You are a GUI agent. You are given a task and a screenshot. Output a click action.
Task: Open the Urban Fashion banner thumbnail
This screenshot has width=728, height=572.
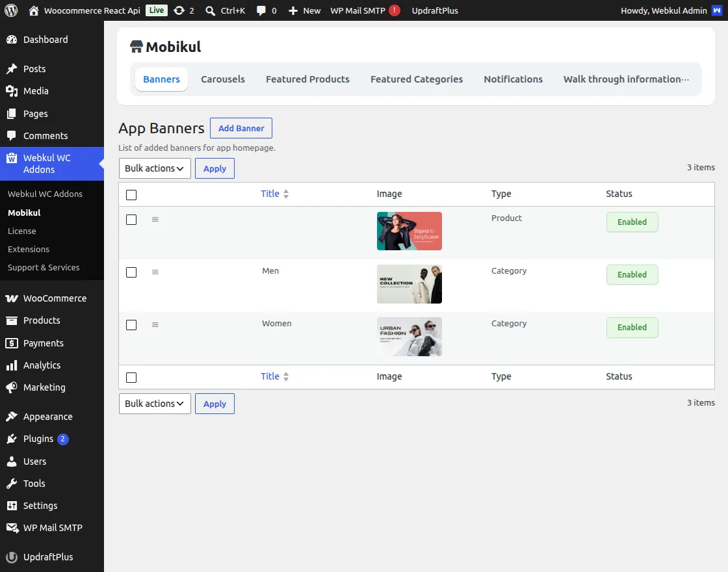click(x=409, y=337)
